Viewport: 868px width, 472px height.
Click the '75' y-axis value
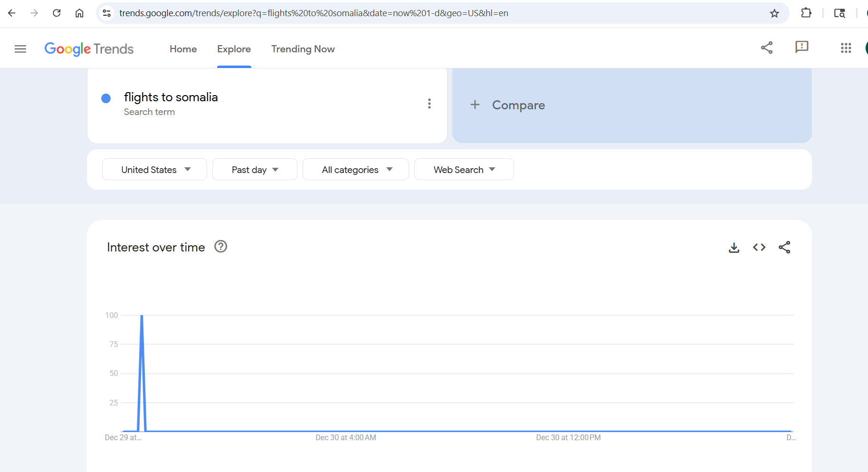(x=114, y=344)
